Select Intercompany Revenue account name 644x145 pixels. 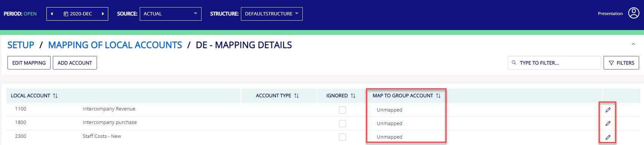tap(109, 109)
